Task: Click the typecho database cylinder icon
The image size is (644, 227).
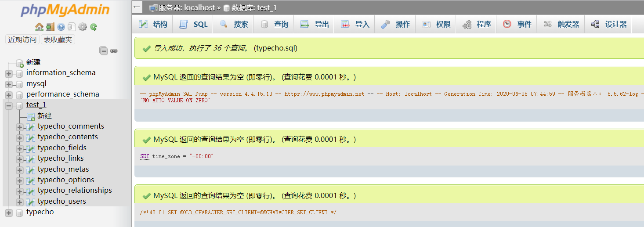Action: coord(19,213)
